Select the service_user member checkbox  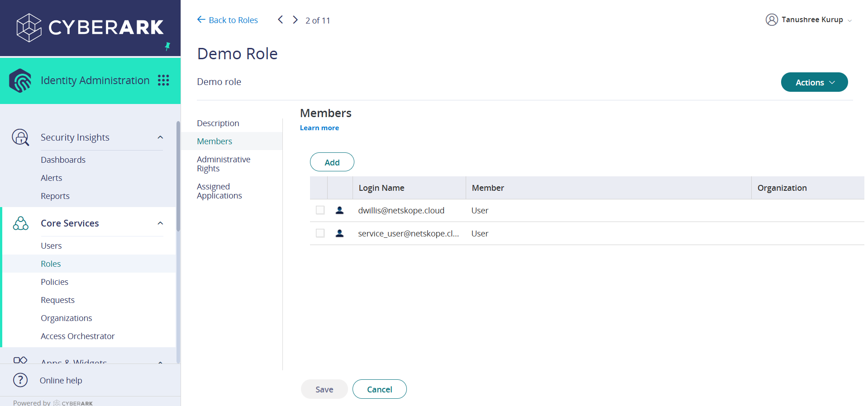coord(320,233)
